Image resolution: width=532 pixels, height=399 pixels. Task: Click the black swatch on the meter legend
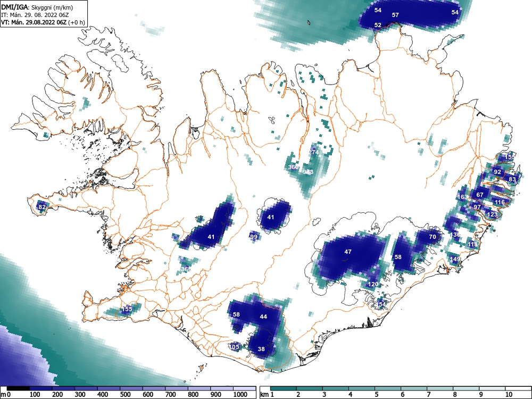point(18,388)
